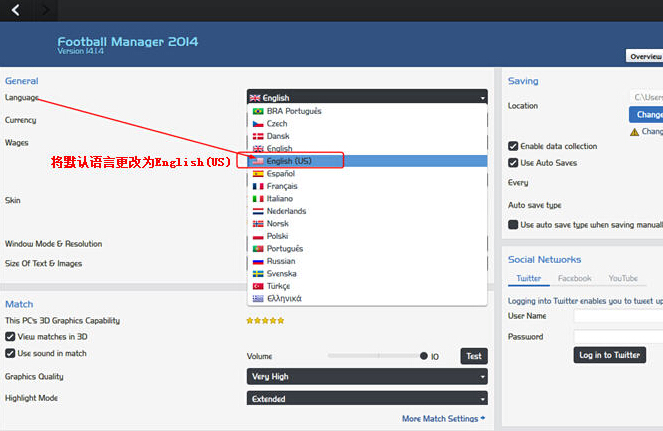Click the Portuguese flag icon beside Português
Viewport: 663px width, 431px height.
click(258, 249)
